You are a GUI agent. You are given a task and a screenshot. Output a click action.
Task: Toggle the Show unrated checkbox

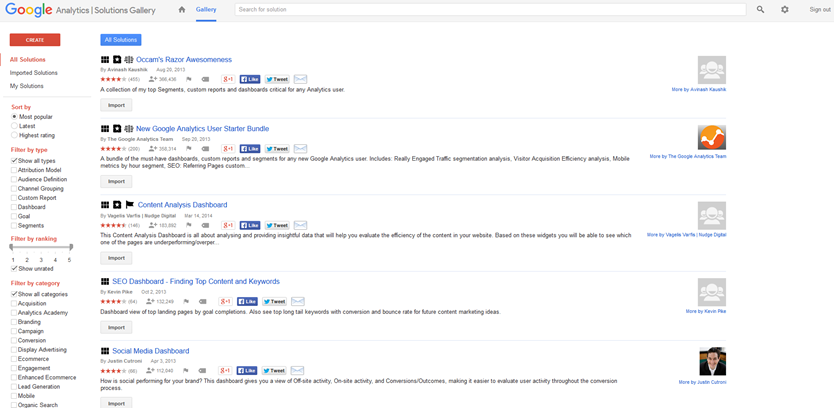point(14,268)
